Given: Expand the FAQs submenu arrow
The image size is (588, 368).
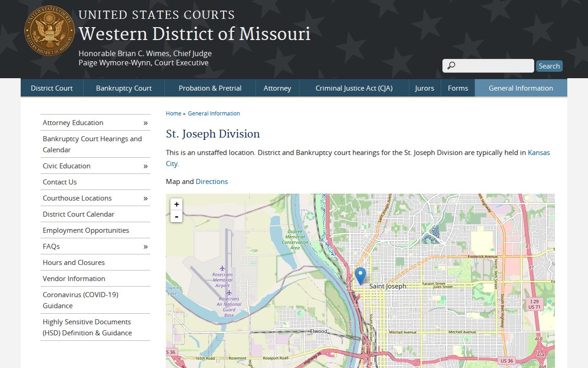Looking at the screenshot, I should coord(145,247).
